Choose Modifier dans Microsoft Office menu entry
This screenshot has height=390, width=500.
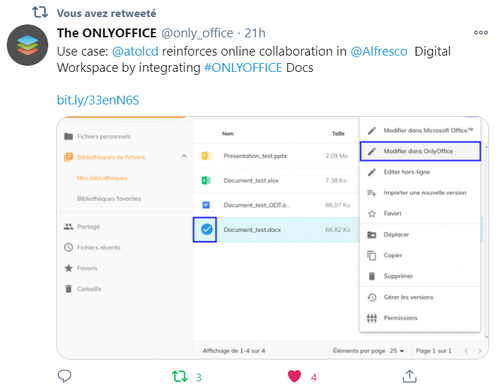click(420, 130)
